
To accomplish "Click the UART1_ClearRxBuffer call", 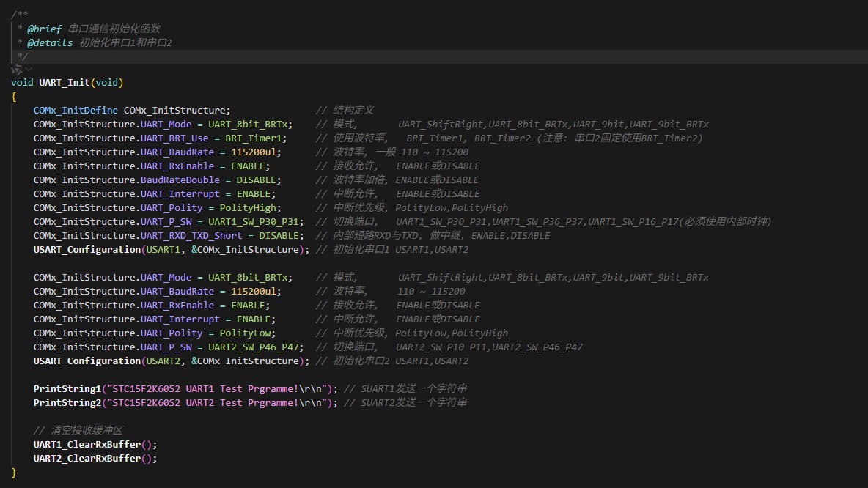I will point(87,444).
